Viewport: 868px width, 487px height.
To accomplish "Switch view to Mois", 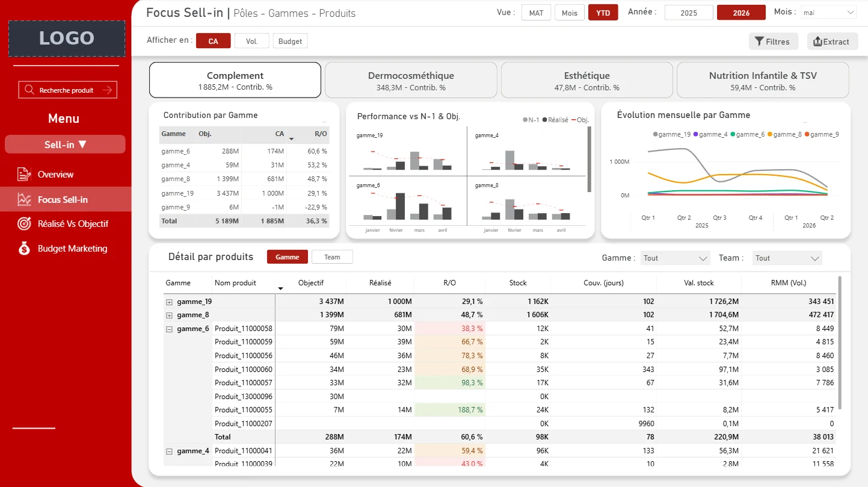I will point(570,13).
